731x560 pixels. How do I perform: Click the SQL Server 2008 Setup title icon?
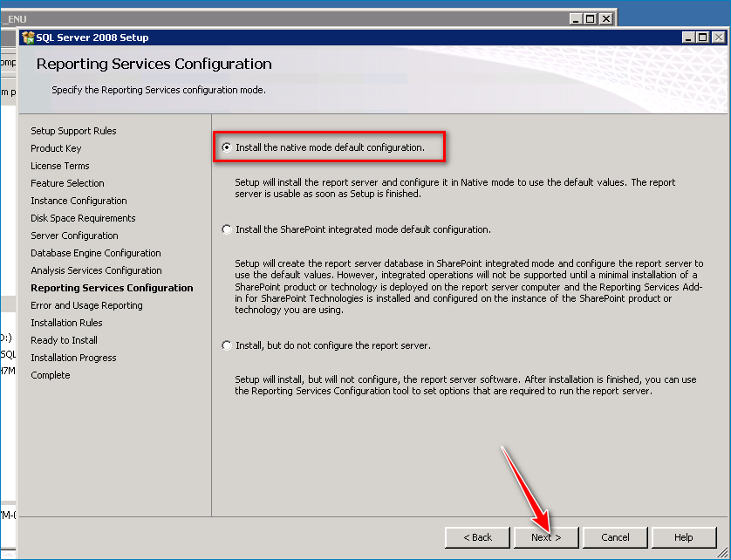(x=28, y=38)
